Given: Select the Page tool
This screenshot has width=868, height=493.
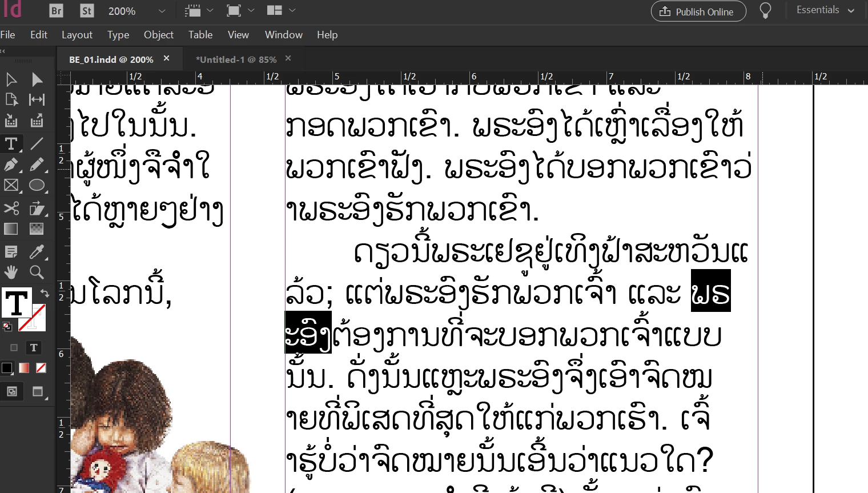Looking at the screenshot, I should click(11, 99).
